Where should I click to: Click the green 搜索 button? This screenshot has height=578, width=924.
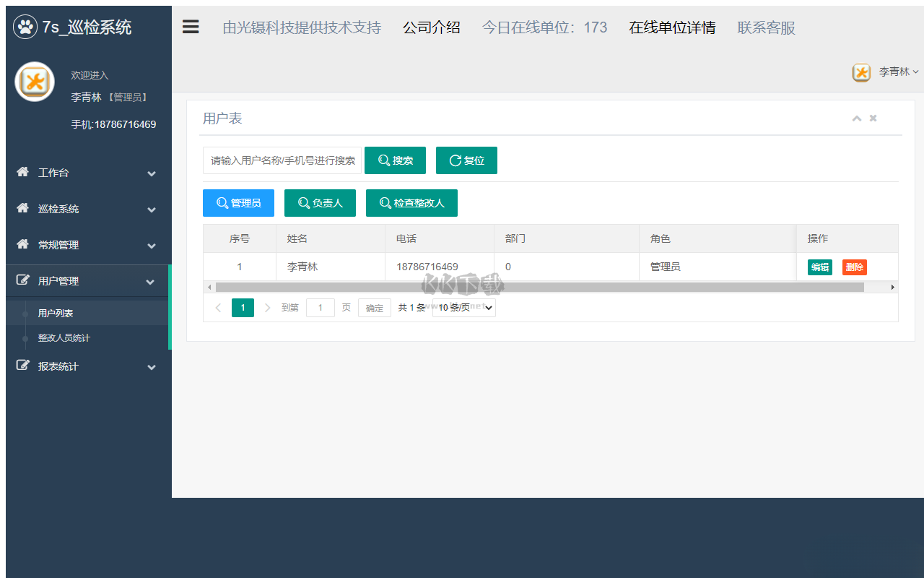tap(395, 160)
